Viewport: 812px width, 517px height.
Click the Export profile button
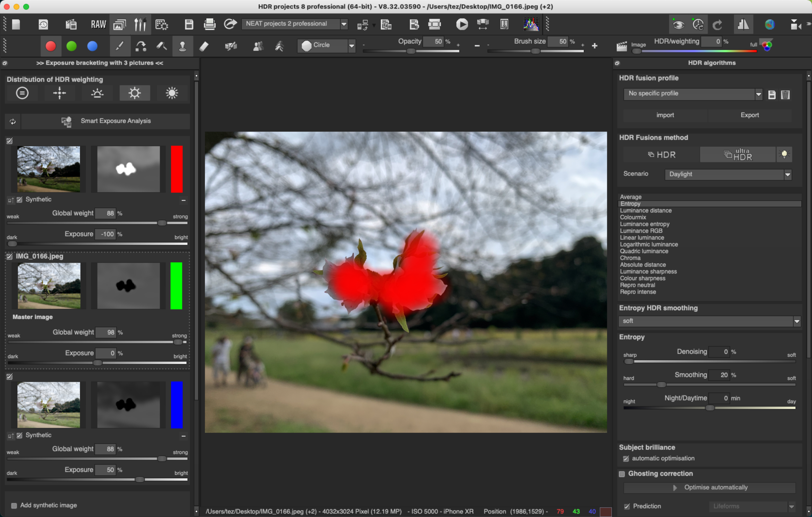click(749, 115)
